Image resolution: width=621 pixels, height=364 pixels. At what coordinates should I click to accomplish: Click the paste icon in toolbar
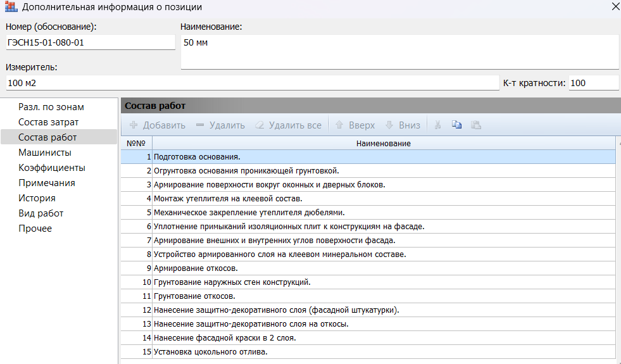pyautogui.click(x=475, y=125)
